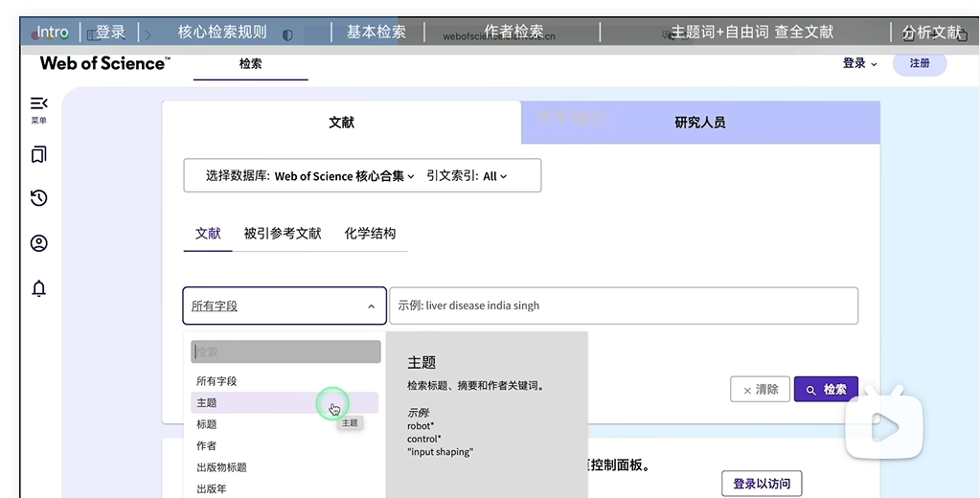The width and height of the screenshot is (980, 498).
Task: Click the 清除 clear button
Action: click(x=760, y=389)
